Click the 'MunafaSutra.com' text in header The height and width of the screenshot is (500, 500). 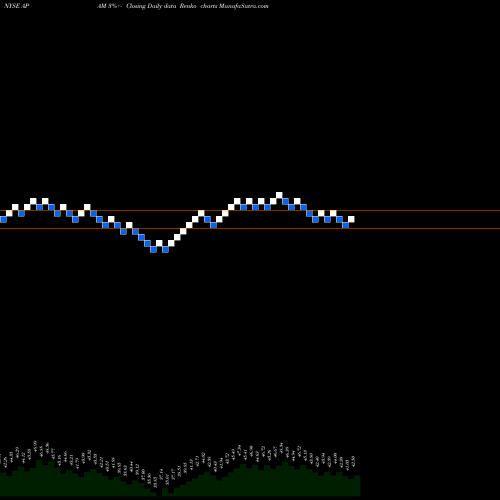pos(243,6)
